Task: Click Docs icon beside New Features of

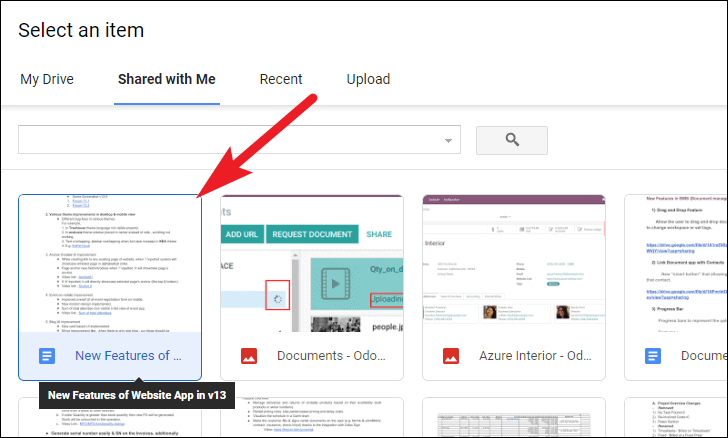Action: [x=47, y=356]
